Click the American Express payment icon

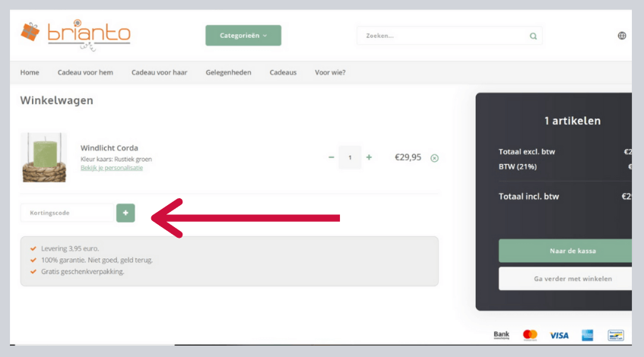click(587, 335)
